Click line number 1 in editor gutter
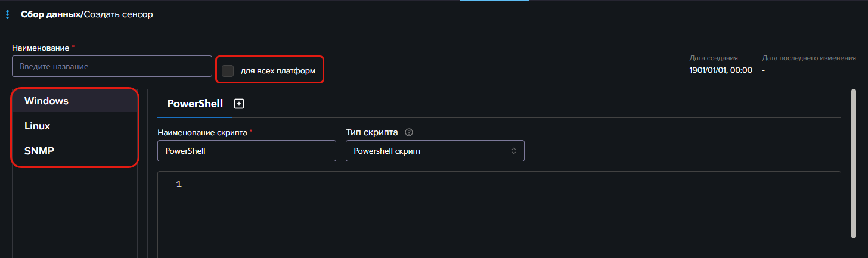The height and width of the screenshot is (258, 868). click(x=179, y=184)
